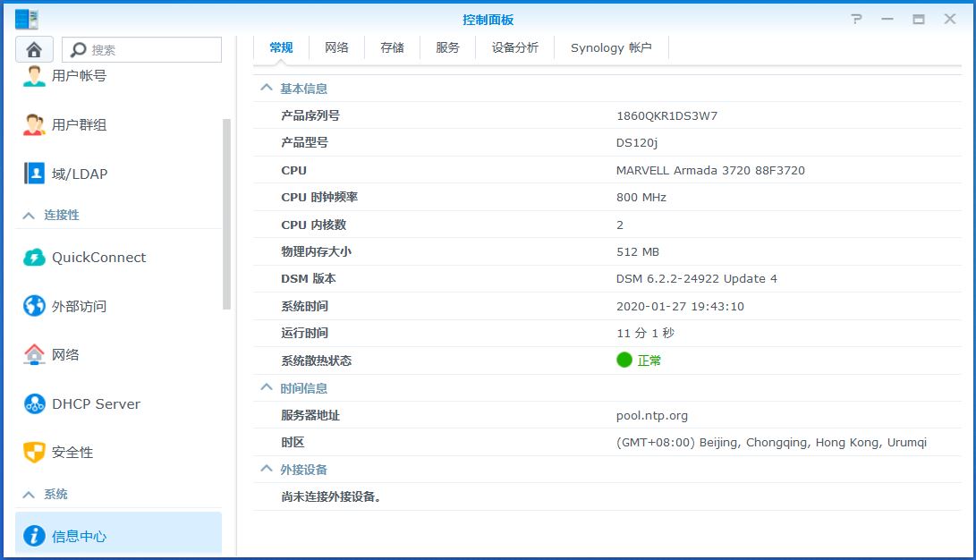Viewport: 976px width, 560px height.
Task: Collapse the 系统 sidebar section
Action: (x=29, y=495)
